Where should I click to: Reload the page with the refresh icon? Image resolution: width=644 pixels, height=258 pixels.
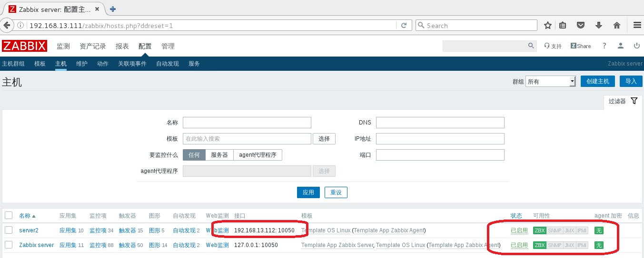tap(404, 25)
